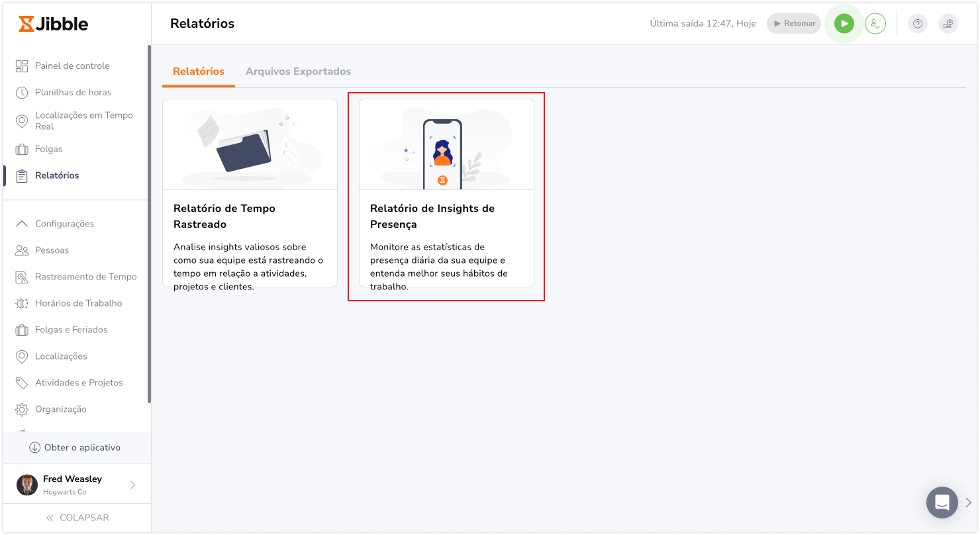Open the Folgas section
This screenshot has height=535, width=980.
pyautogui.click(x=48, y=149)
